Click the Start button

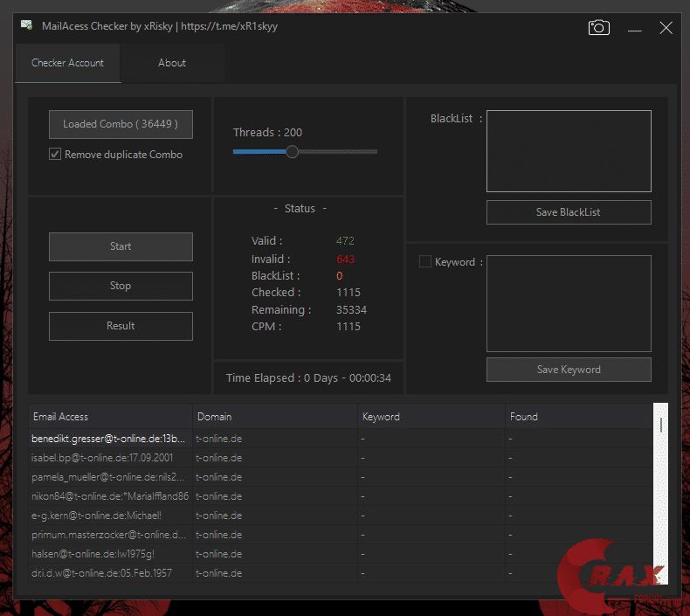click(x=121, y=246)
